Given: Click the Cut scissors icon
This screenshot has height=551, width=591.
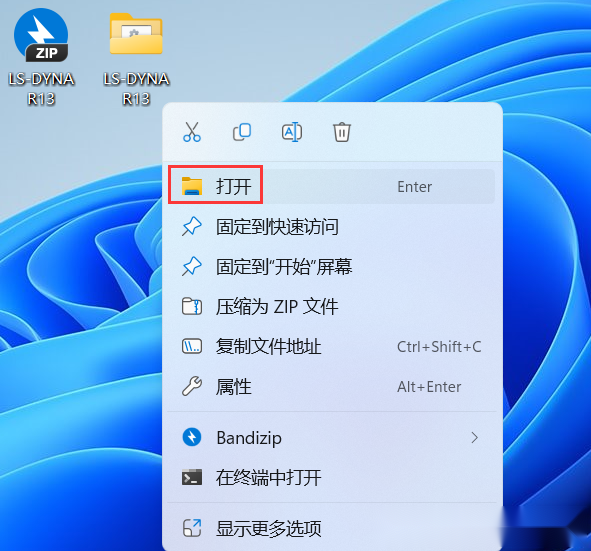Looking at the screenshot, I should [x=192, y=132].
